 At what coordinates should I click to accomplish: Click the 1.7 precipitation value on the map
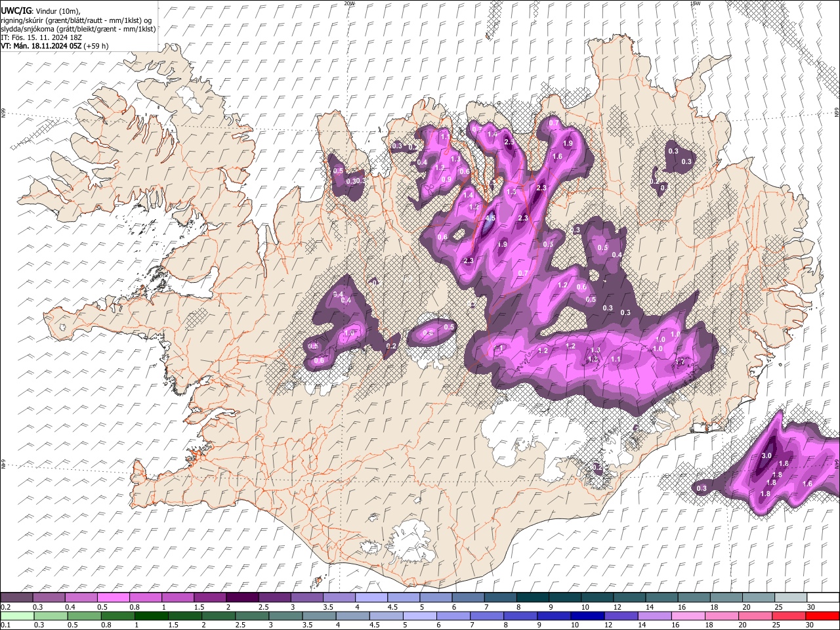(x=680, y=362)
